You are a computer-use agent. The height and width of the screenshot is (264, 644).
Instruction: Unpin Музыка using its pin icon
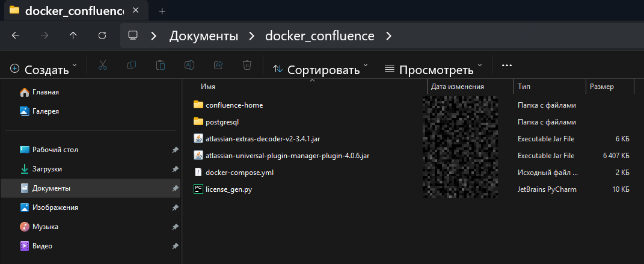175,227
